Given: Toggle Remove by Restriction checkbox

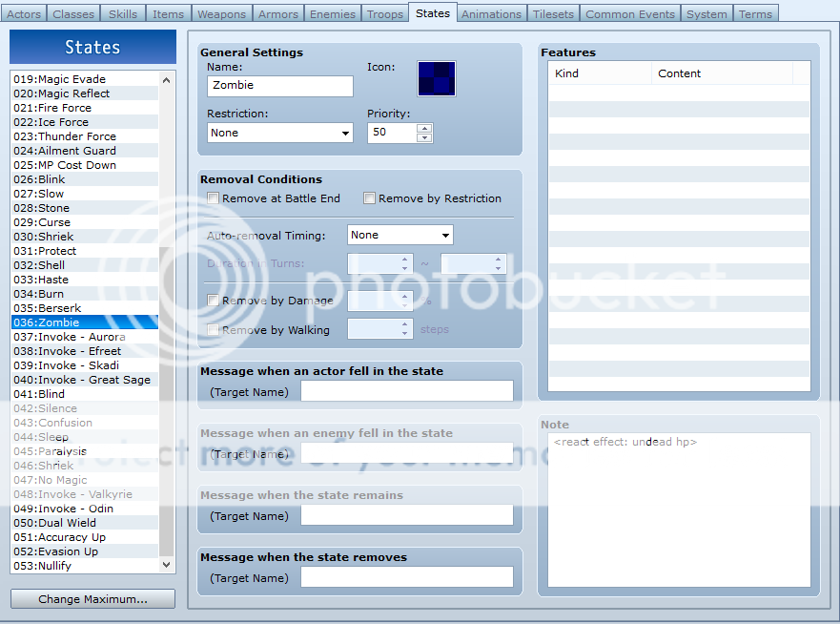Looking at the screenshot, I should (x=370, y=198).
